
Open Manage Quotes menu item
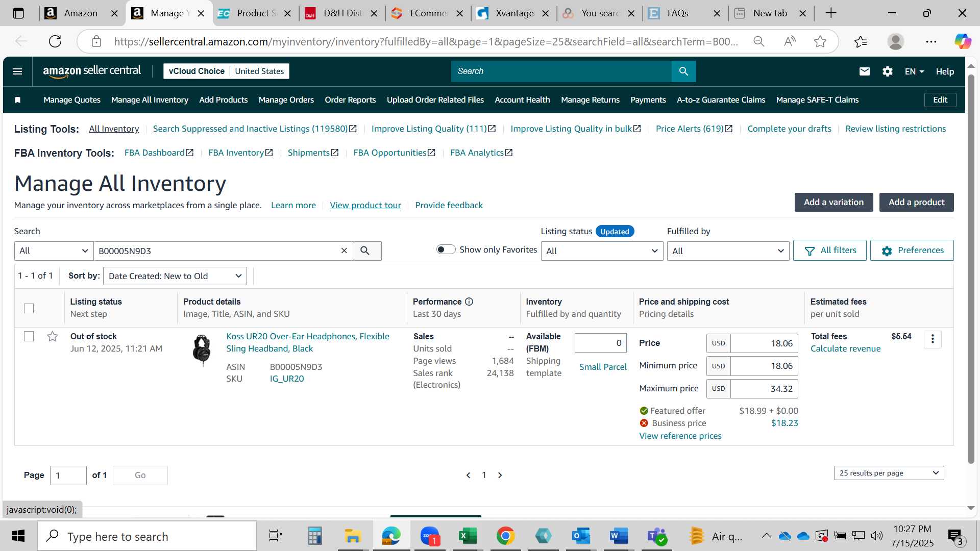point(72,100)
